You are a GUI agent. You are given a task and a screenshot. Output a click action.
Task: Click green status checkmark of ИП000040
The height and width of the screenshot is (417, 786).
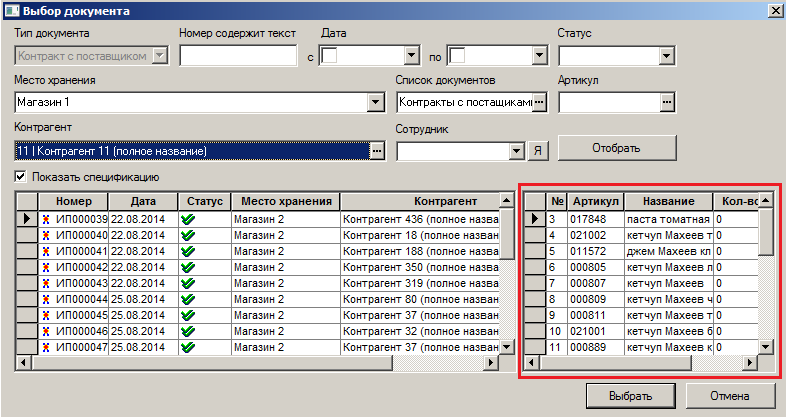pyautogui.click(x=188, y=235)
